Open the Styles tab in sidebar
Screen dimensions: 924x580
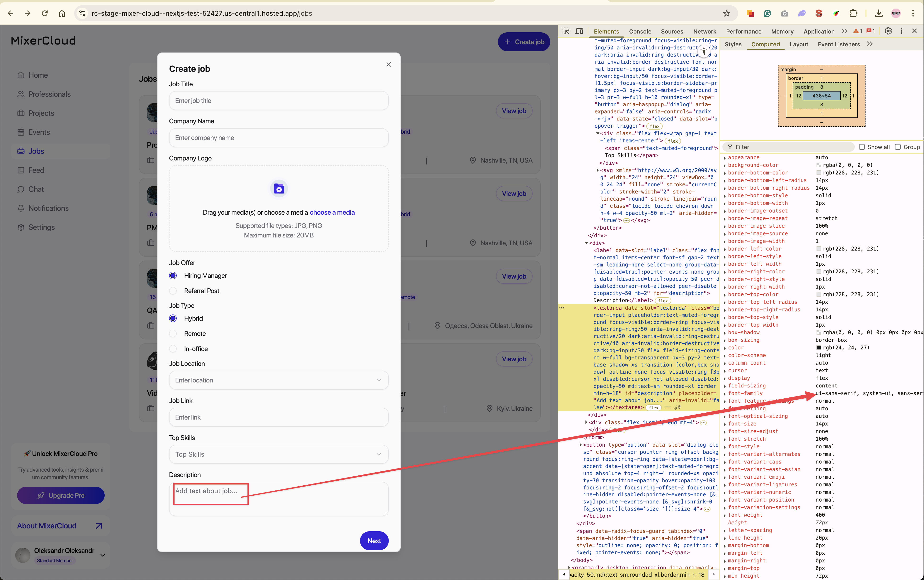733,44
